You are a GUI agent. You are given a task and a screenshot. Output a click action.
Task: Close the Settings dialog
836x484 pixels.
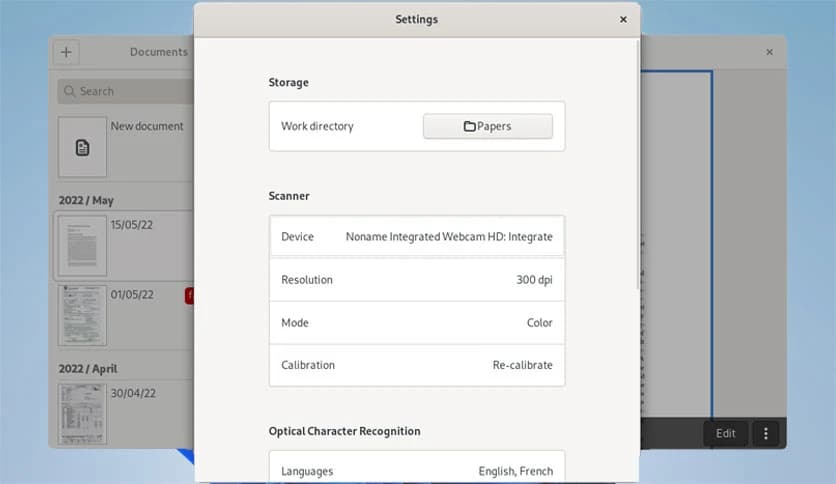click(623, 20)
